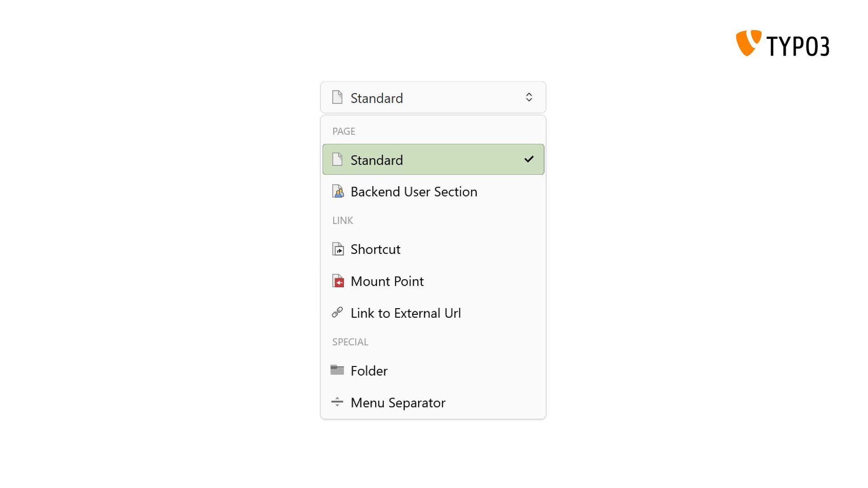Pick Folder under Special group
The height and width of the screenshot is (488, 868).
[433, 371]
